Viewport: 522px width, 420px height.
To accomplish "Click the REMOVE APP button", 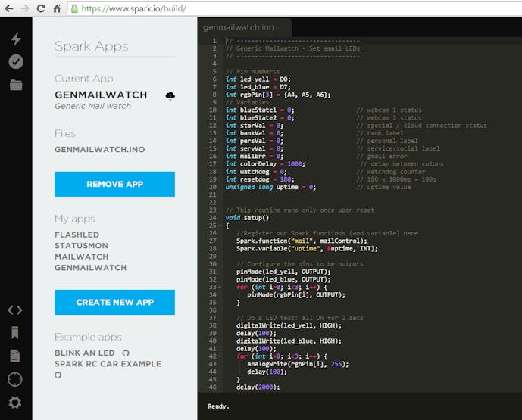I will [114, 184].
